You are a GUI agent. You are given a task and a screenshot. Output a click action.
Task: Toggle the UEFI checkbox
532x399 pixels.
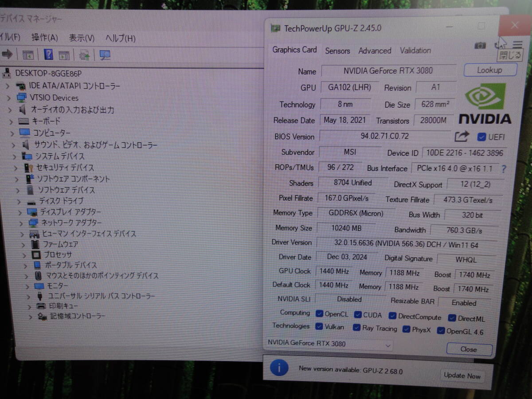point(481,137)
